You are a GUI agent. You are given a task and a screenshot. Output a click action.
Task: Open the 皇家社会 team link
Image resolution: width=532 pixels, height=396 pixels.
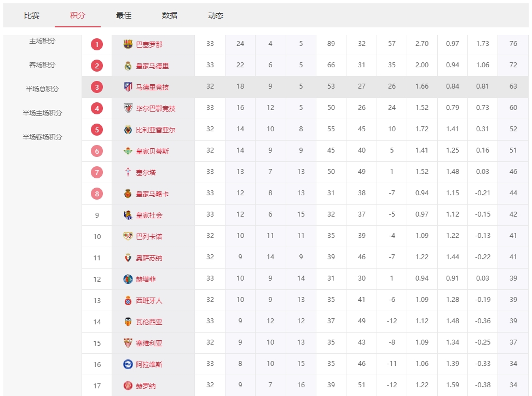coord(149,216)
